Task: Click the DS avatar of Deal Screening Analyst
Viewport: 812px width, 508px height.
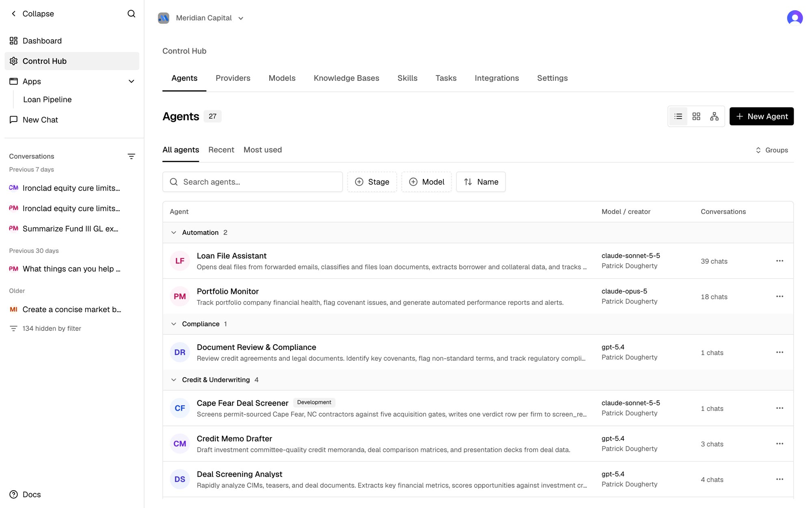Action: tap(180, 480)
